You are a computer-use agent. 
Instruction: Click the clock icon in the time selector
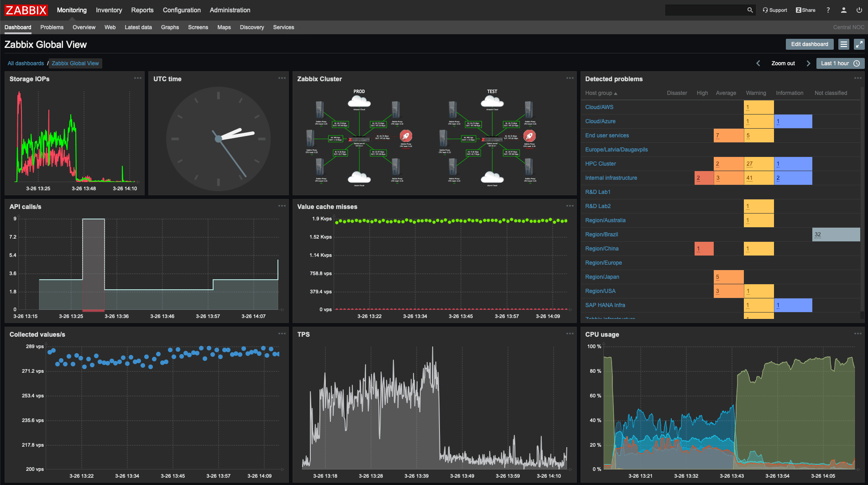(x=857, y=63)
